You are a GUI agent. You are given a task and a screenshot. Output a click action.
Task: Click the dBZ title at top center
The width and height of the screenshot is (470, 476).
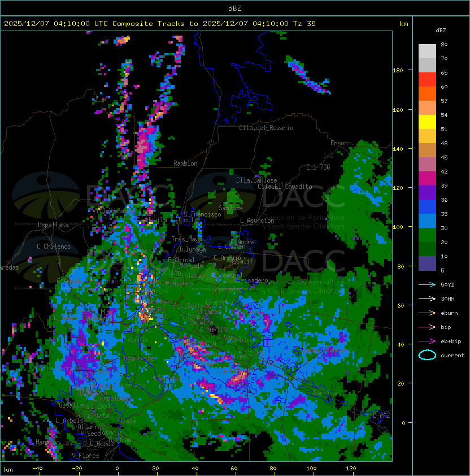235,8
